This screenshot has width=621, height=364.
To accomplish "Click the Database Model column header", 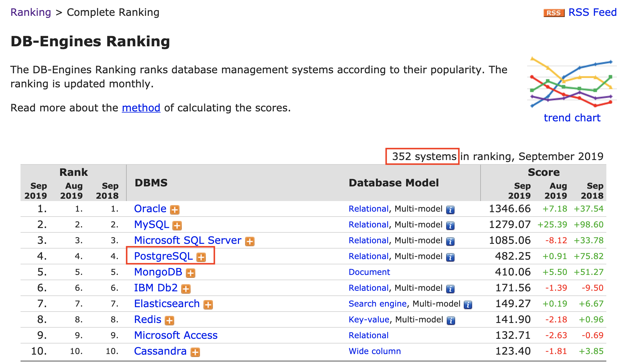I will point(394,183).
